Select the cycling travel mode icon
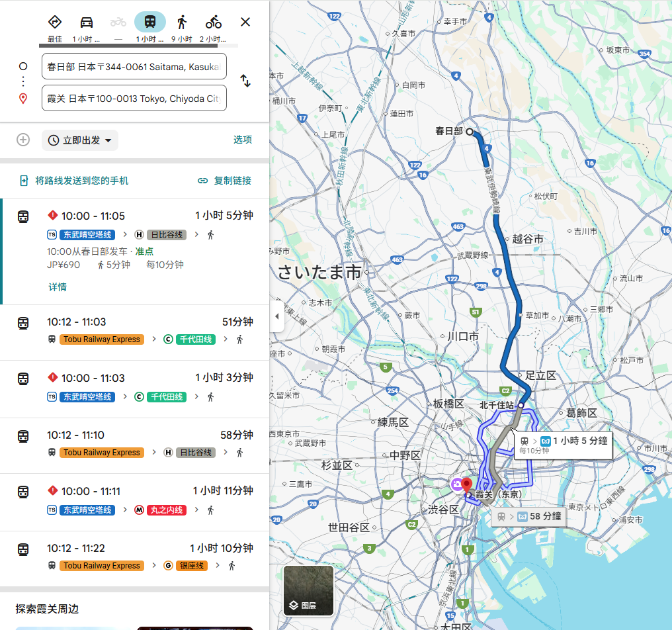Viewport: 672px width, 630px height. [x=213, y=22]
